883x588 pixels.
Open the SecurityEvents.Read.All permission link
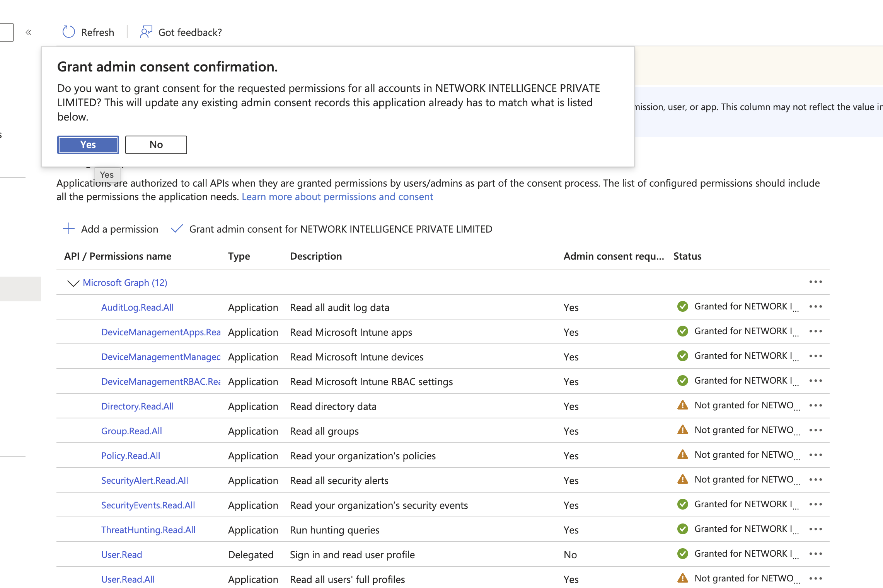point(148,505)
